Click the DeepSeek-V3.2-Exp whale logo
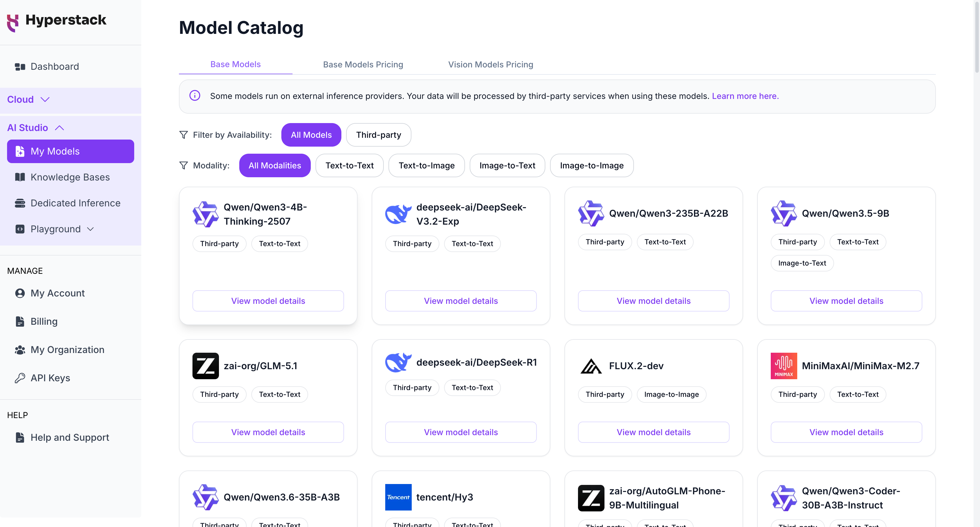This screenshot has width=980, height=527. [x=398, y=214]
